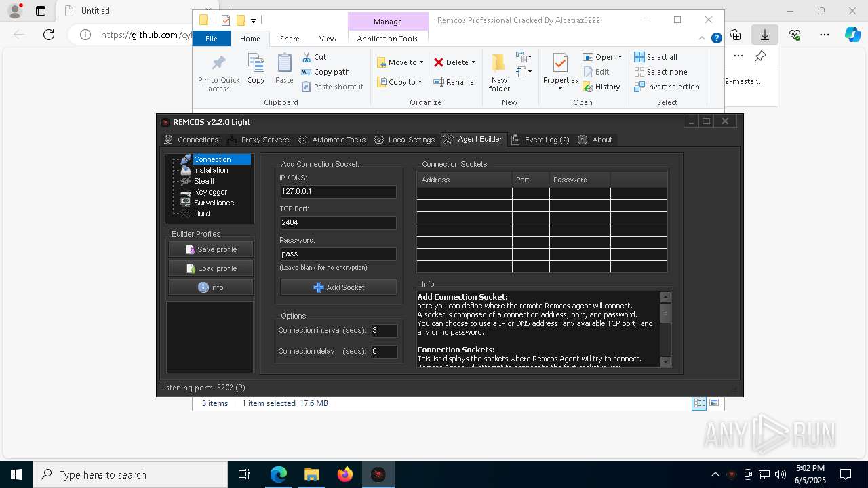
Task: Focus the Password input field
Action: pos(338,253)
